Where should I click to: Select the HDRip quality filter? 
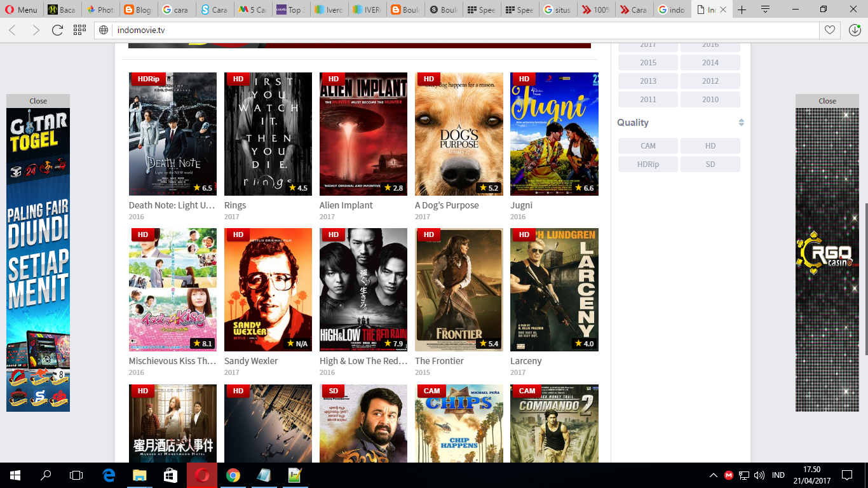point(648,164)
